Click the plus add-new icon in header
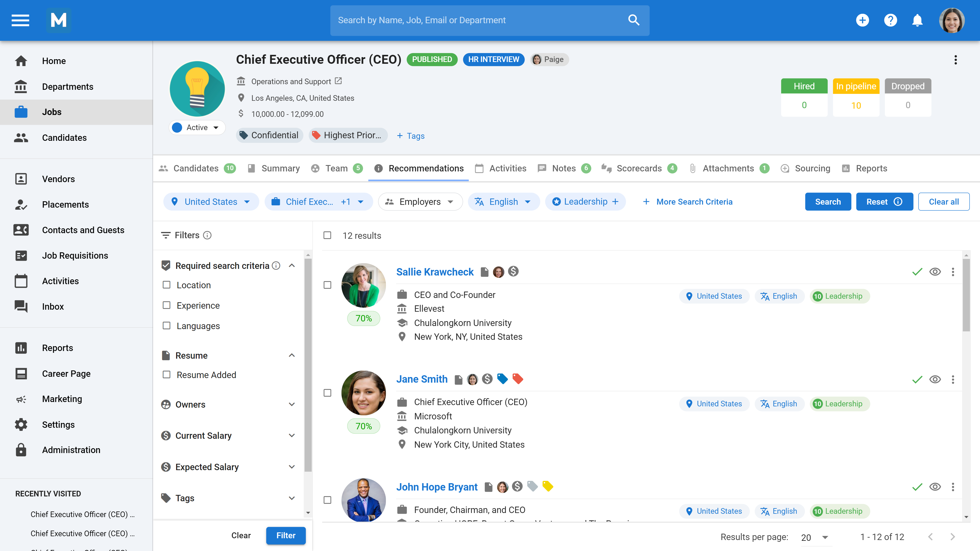This screenshot has height=551, width=980. click(x=862, y=20)
